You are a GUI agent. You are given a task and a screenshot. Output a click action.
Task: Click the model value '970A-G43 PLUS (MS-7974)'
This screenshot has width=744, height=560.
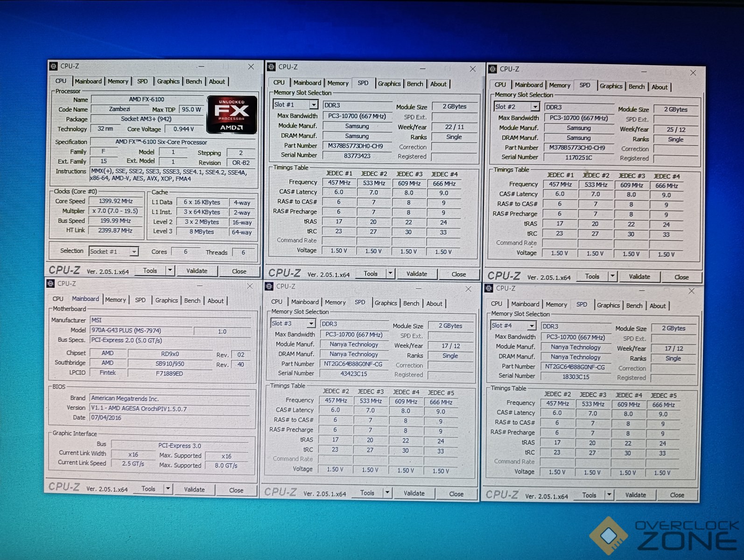[141, 330]
